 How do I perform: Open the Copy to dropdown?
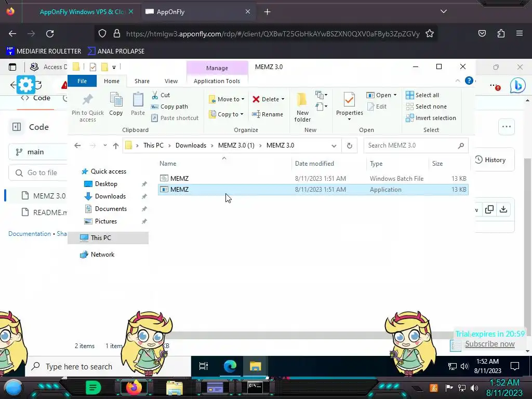click(227, 114)
